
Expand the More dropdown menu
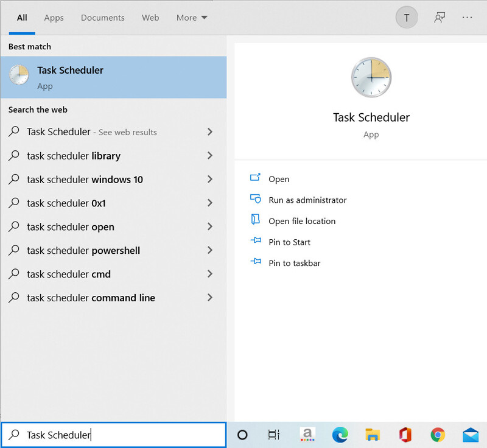coord(192,18)
